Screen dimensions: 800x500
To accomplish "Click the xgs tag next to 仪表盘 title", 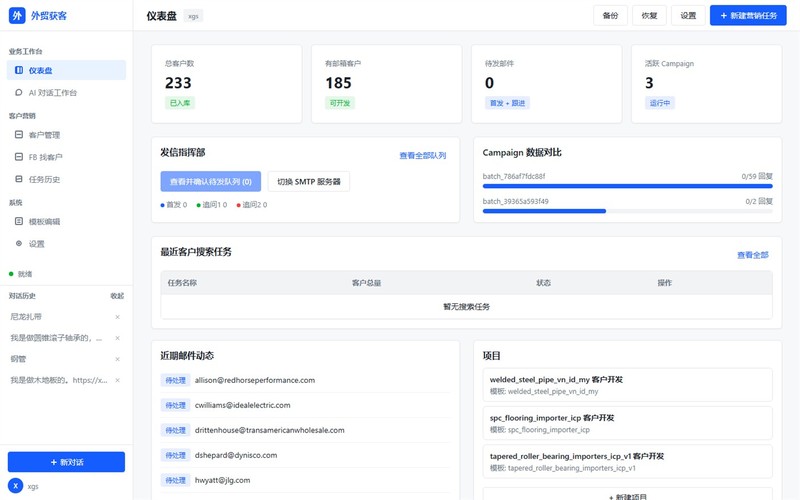I will [x=193, y=16].
